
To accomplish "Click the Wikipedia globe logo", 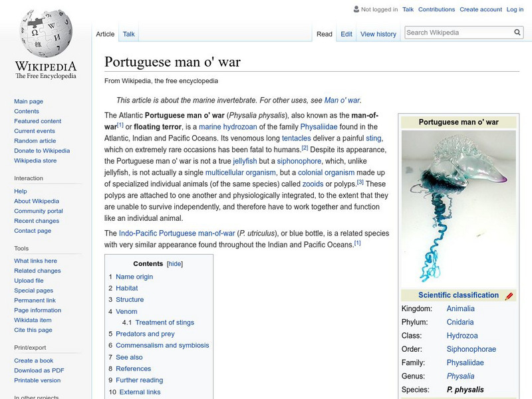I will click(46, 33).
